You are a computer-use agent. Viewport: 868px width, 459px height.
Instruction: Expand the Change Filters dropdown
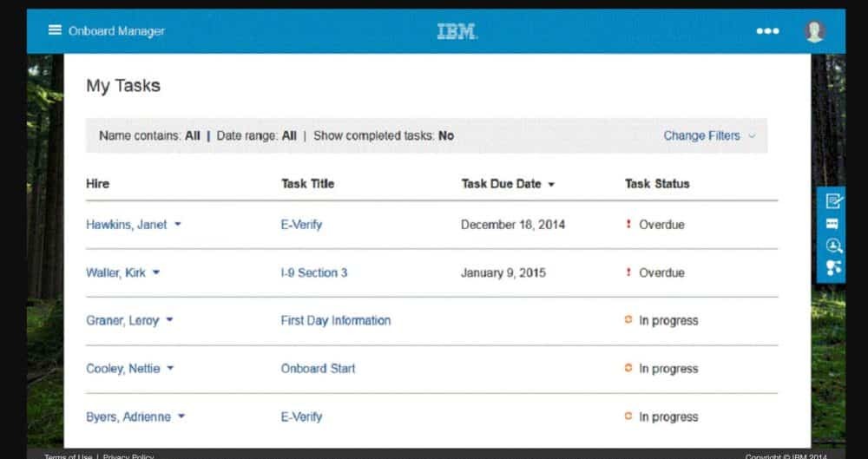[x=709, y=135]
